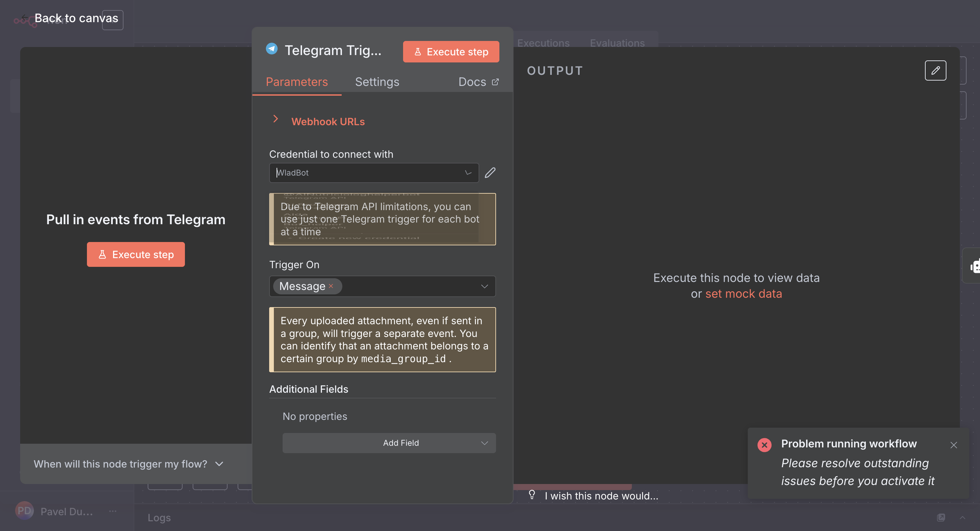This screenshot has width=980, height=531.
Task: Click Execute step in node header
Action: point(451,52)
